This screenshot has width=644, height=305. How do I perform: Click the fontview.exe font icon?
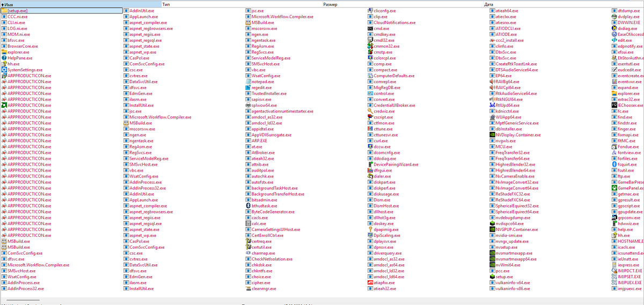[x=614, y=153]
